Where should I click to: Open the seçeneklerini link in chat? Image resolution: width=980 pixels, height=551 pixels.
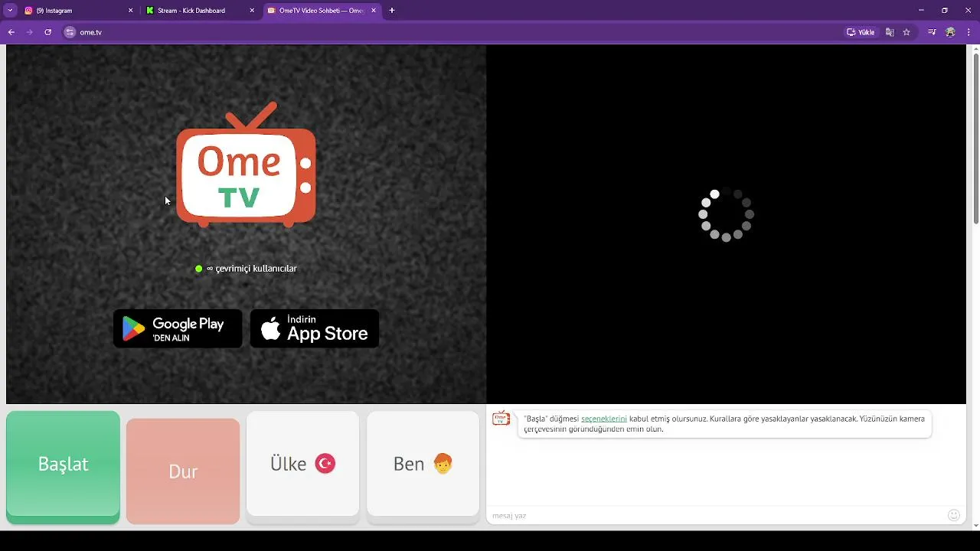604,419
